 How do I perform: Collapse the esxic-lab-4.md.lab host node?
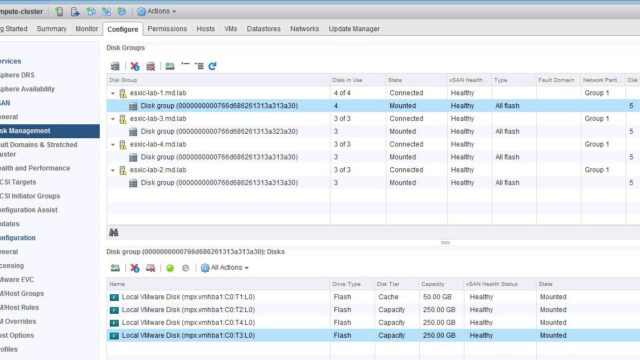click(x=113, y=144)
